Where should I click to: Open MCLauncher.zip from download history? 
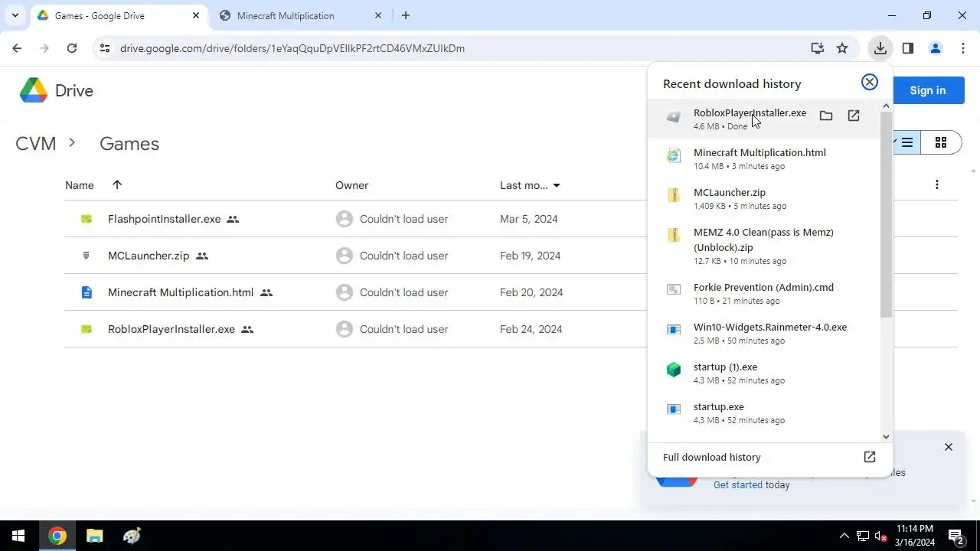pos(764,198)
